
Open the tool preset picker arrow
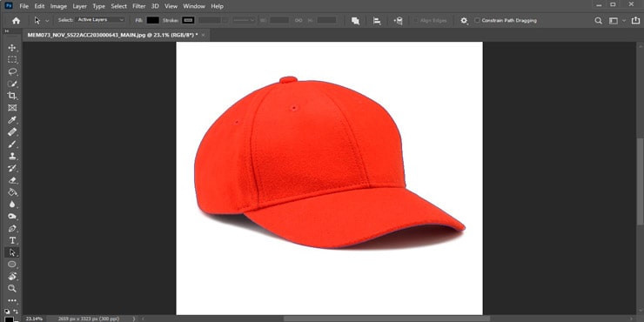click(x=47, y=21)
